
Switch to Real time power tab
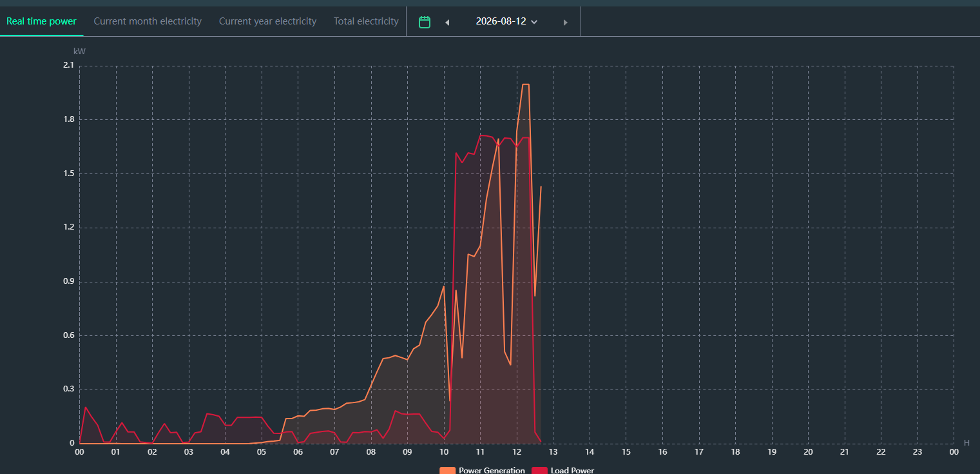click(41, 21)
